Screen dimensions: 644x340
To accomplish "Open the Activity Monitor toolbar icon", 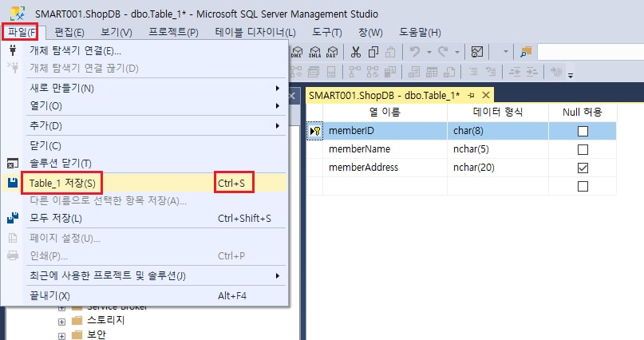I will (477, 52).
